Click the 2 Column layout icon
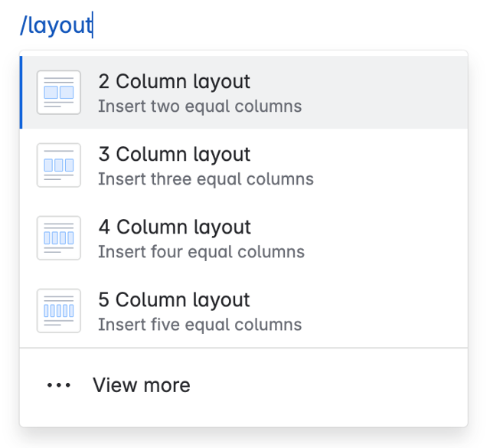Screen dimensions: 490x448 pos(59,93)
